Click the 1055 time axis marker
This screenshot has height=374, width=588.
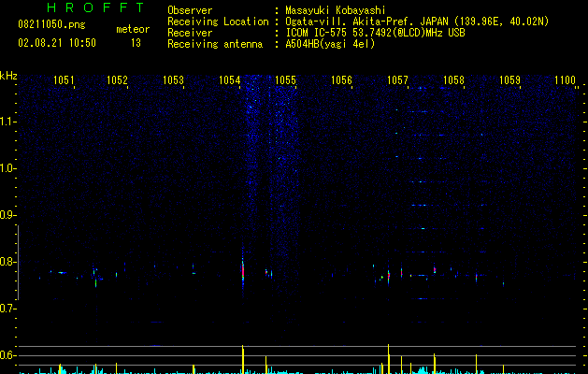tap(285, 80)
